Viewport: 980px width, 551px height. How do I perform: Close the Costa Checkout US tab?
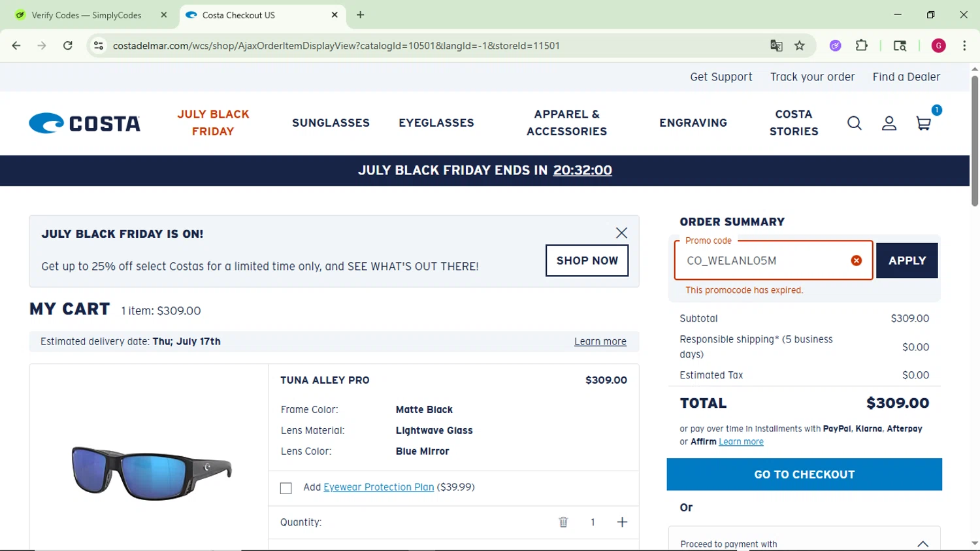point(335,14)
